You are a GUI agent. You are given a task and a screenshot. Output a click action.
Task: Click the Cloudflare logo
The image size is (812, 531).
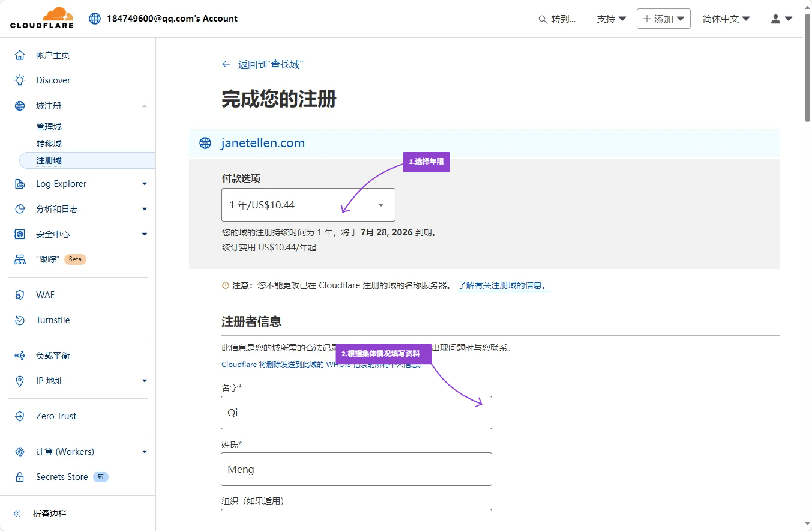point(41,19)
